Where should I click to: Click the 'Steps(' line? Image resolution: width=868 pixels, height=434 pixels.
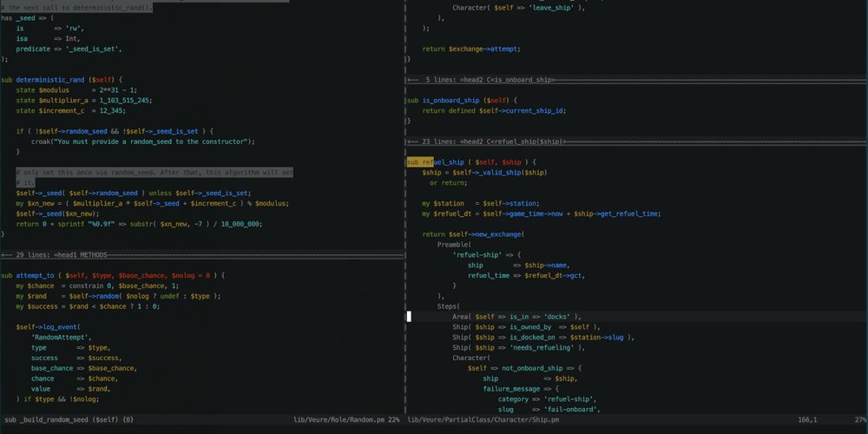tap(449, 306)
